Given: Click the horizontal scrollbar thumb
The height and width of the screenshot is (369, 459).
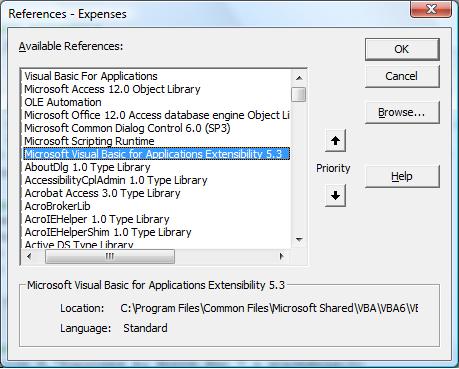Looking at the screenshot, I should [x=110, y=256].
